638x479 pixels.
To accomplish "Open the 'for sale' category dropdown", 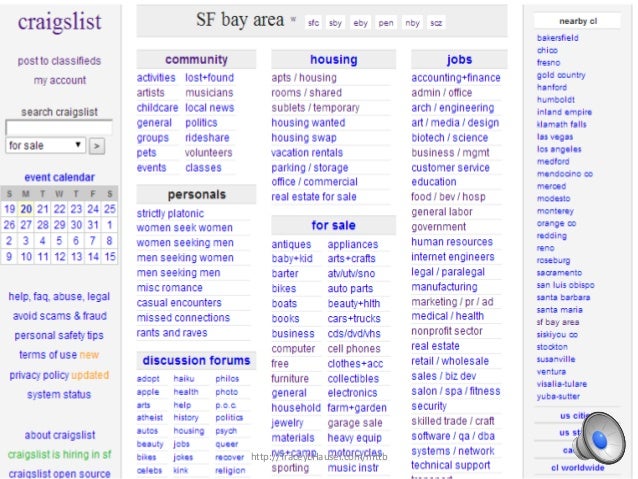I will click(x=46, y=145).
